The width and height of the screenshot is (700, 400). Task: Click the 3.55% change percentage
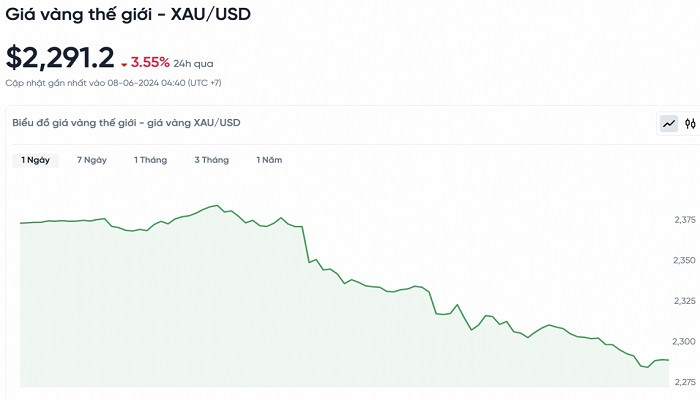click(150, 63)
